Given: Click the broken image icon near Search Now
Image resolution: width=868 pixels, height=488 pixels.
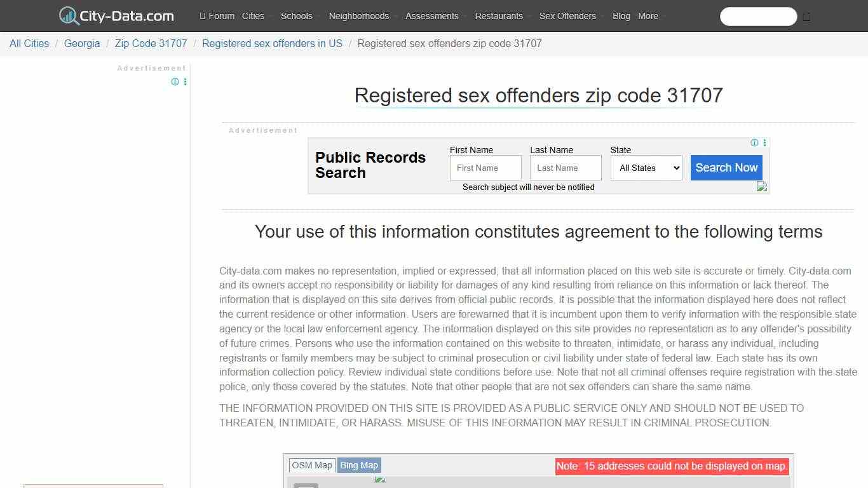Looking at the screenshot, I should pos(761,186).
